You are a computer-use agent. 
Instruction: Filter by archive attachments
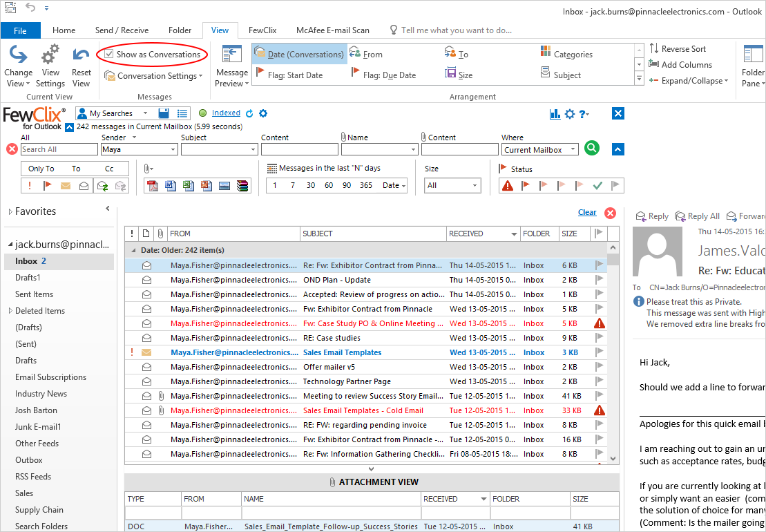point(242,186)
